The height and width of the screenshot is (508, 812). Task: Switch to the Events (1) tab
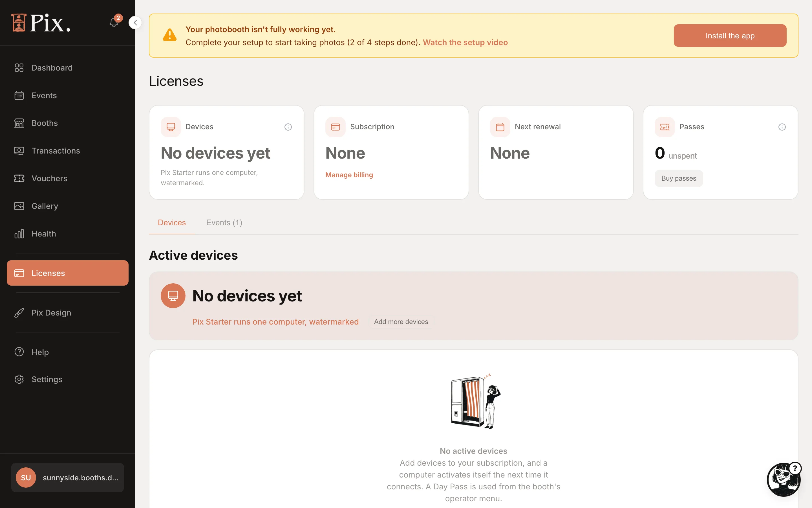[x=224, y=223]
